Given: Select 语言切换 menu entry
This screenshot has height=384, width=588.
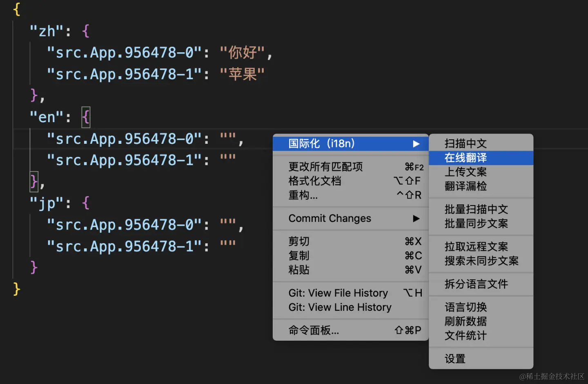Looking at the screenshot, I should [x=481, y=307].
